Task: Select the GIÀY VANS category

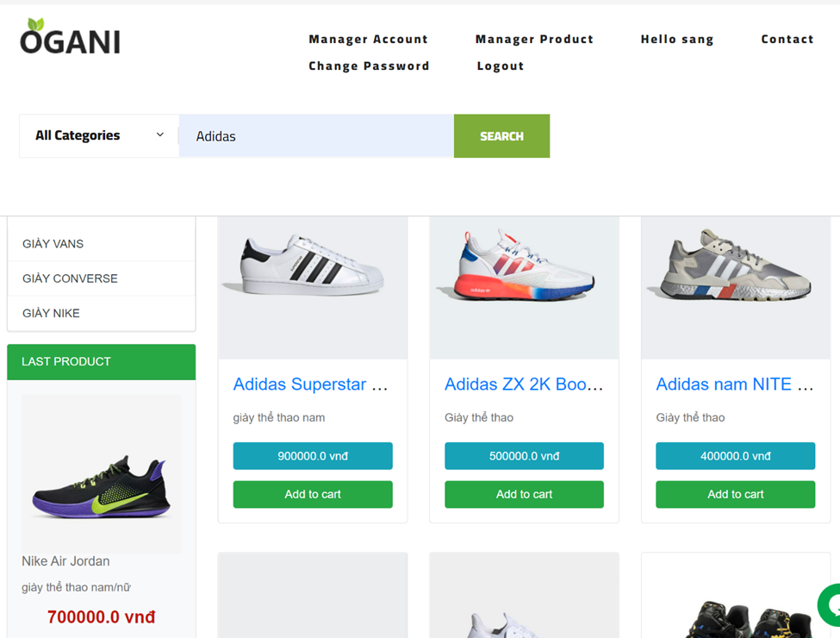Action: coord(53,244)
